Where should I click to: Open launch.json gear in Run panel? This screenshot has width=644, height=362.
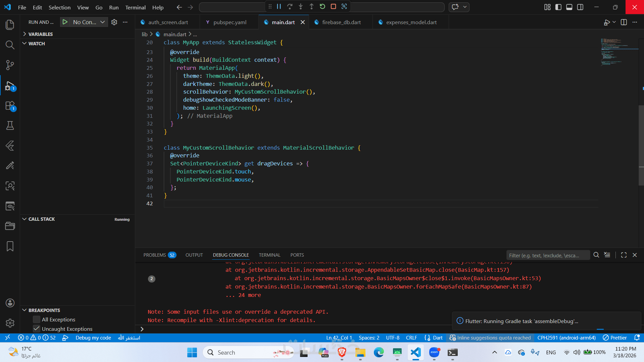point(114,22)
